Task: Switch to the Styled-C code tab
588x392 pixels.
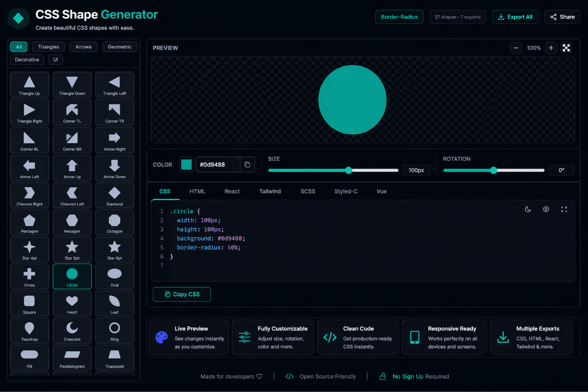Action: point(346,191)
